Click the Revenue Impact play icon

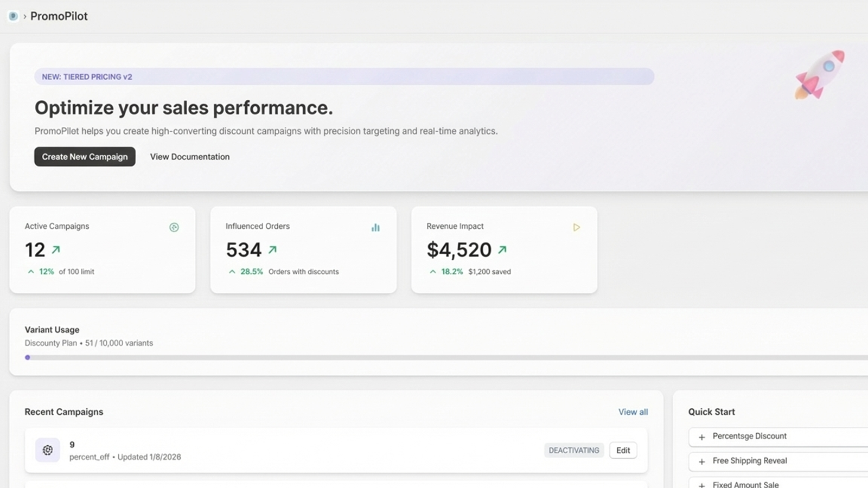[577, 227]
